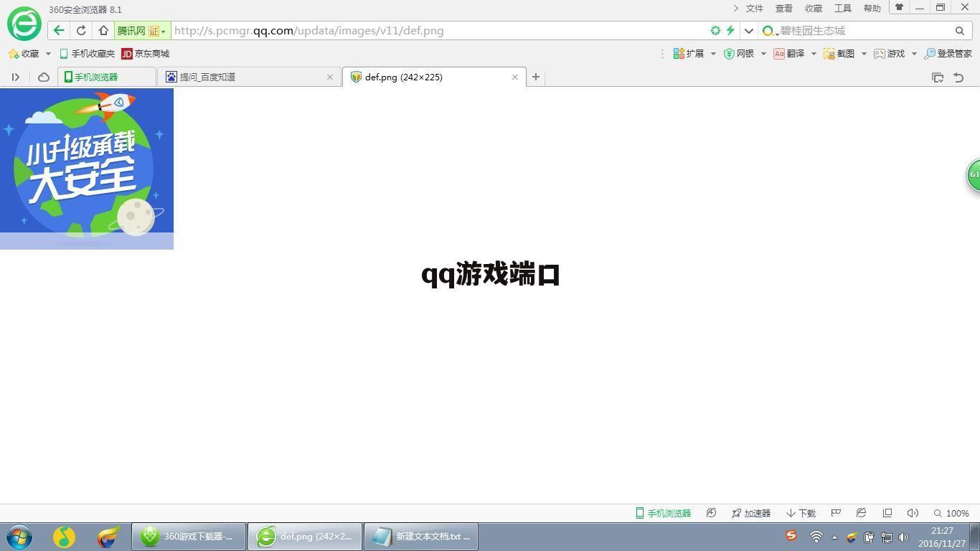
Task: Expand the 收藏 favorites dropdown arrow
Action: coord(48,54)
